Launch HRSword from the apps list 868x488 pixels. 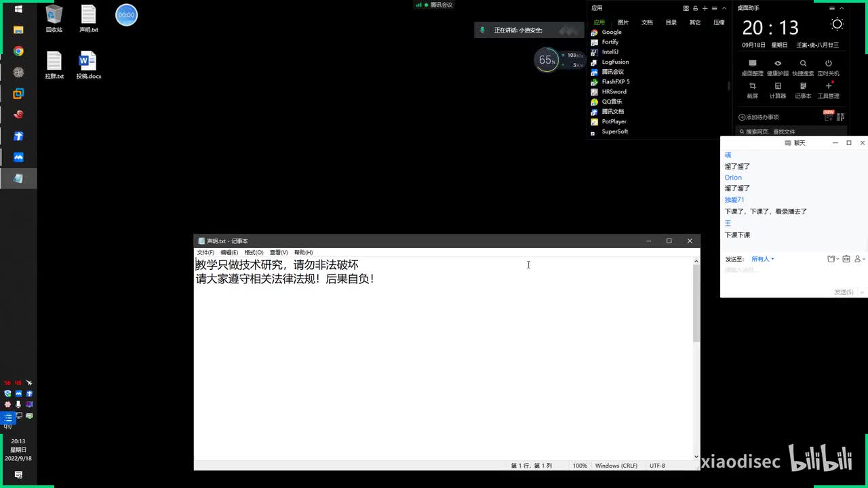pyautogui.click(x=609, y=91)
